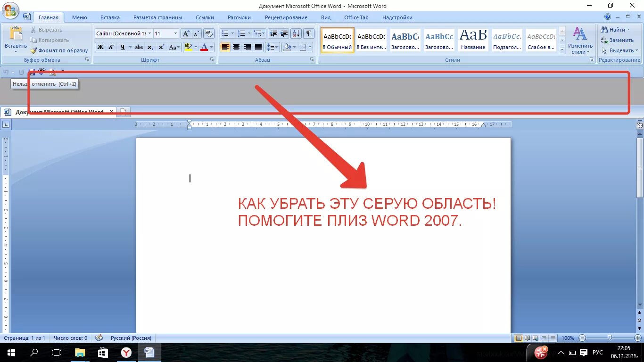Open the multilevel list dropdown
Image resolution: width=644 pixels, height=362 pixels.
(x=264, y=33)
